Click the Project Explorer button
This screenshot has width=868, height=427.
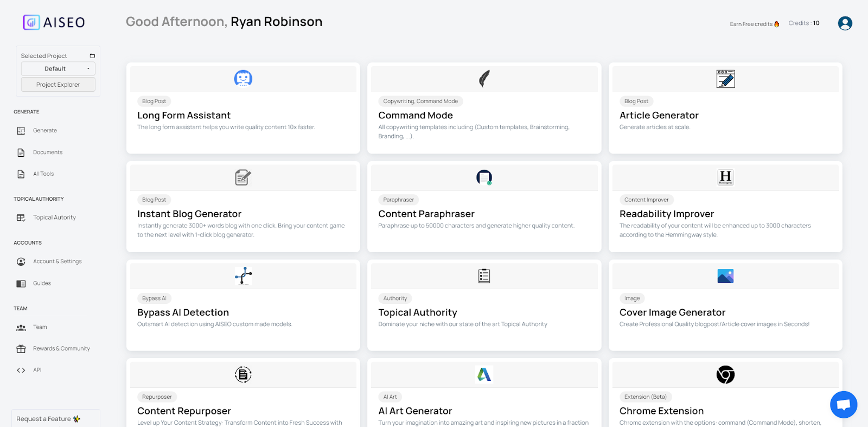[x=58, y=85]
